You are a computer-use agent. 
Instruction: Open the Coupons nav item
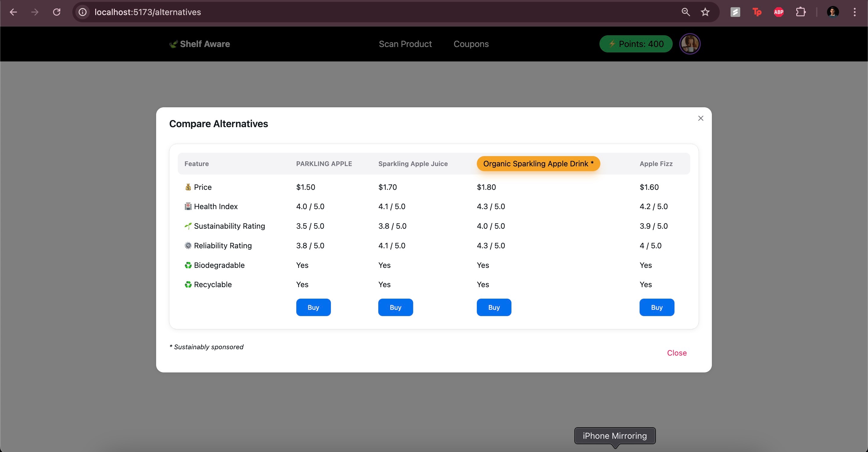[x=471, y=44]
